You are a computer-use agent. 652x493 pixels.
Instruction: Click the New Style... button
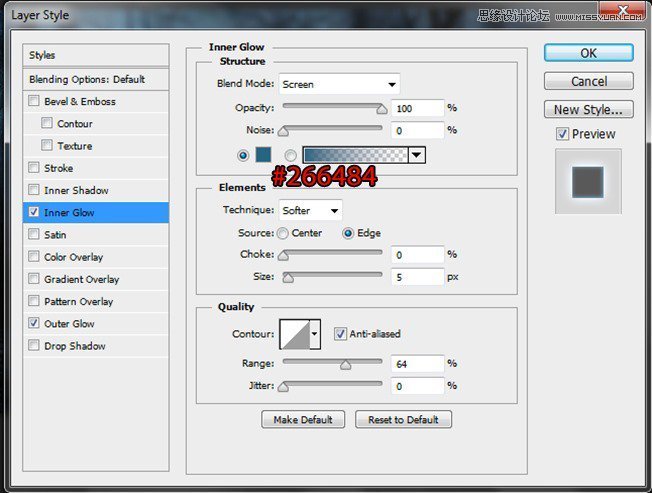(588, 110)
